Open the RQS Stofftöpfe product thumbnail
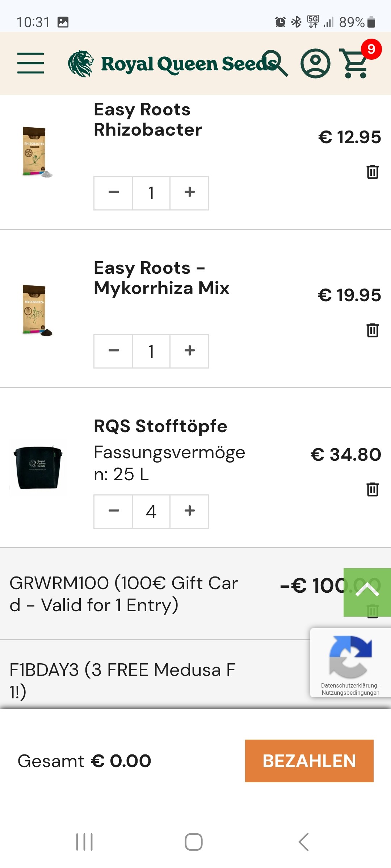 pyautogui.click(x=38, y=467)
